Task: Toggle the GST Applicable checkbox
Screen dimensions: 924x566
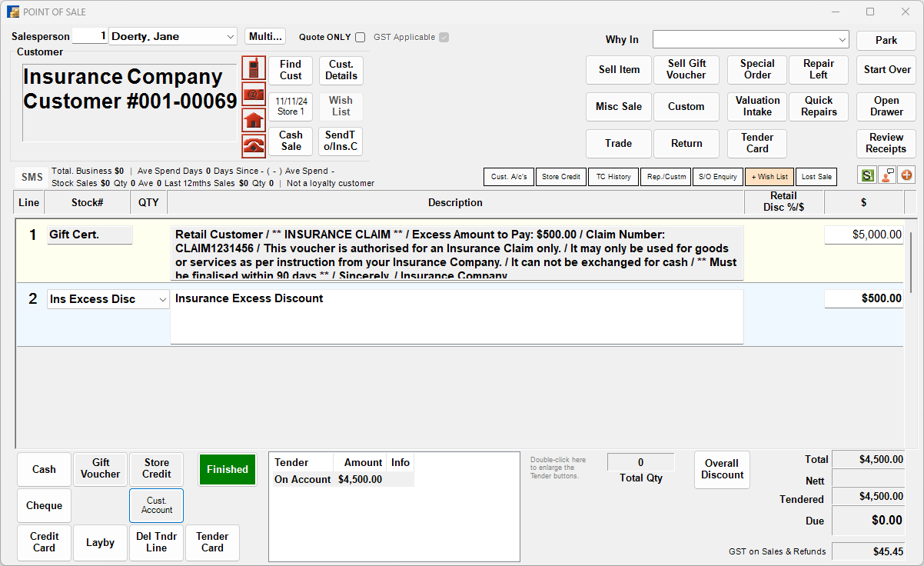Action: (443, 37)
